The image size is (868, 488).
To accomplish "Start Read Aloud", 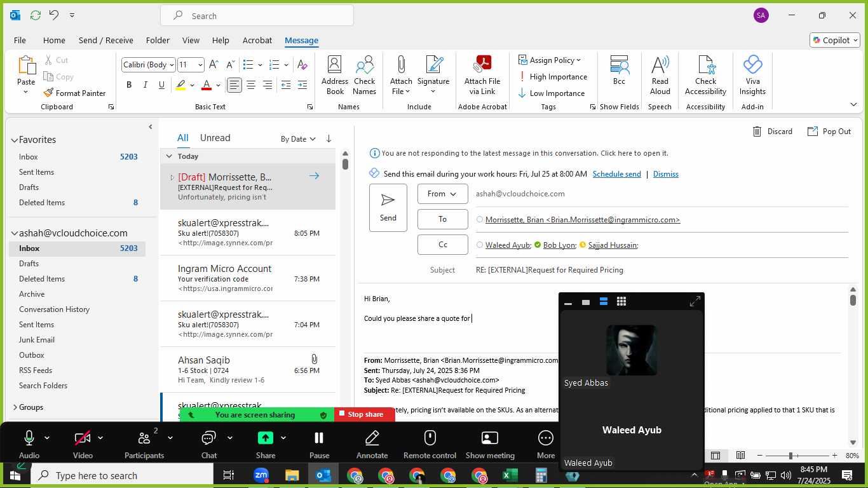I will tap(660, 76).
